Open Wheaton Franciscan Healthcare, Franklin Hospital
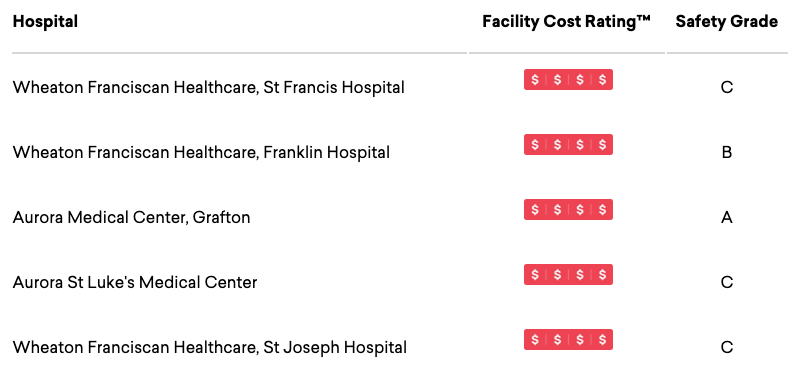Image resolution: width=800 pixels, height=381 pixels. (x=202, y=152)
